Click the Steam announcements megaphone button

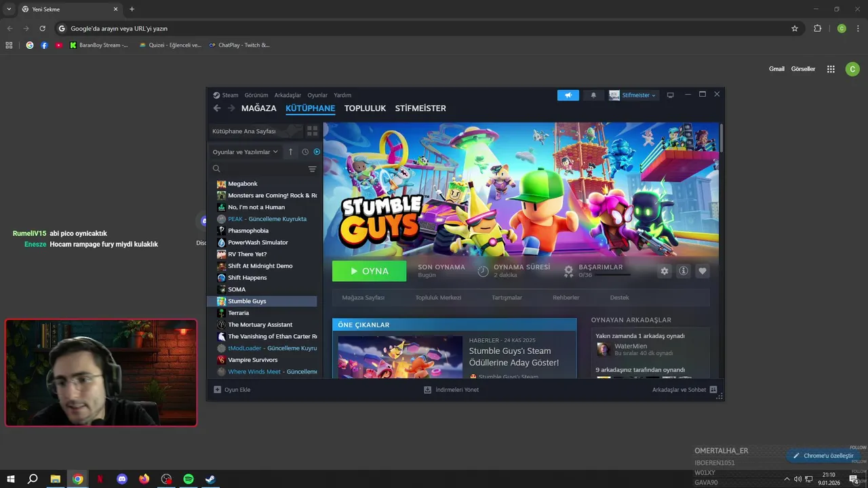tap(568, 96)
